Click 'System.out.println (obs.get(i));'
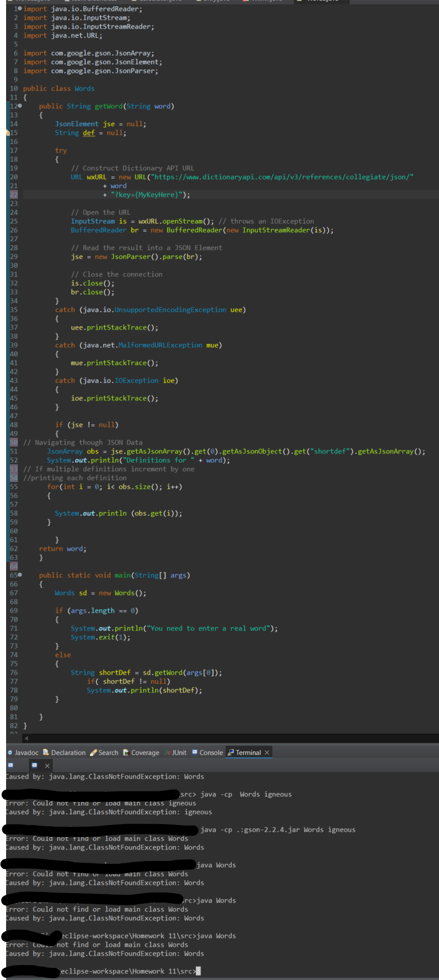This screenshot has width=439, height=980. tap(118, 513)
